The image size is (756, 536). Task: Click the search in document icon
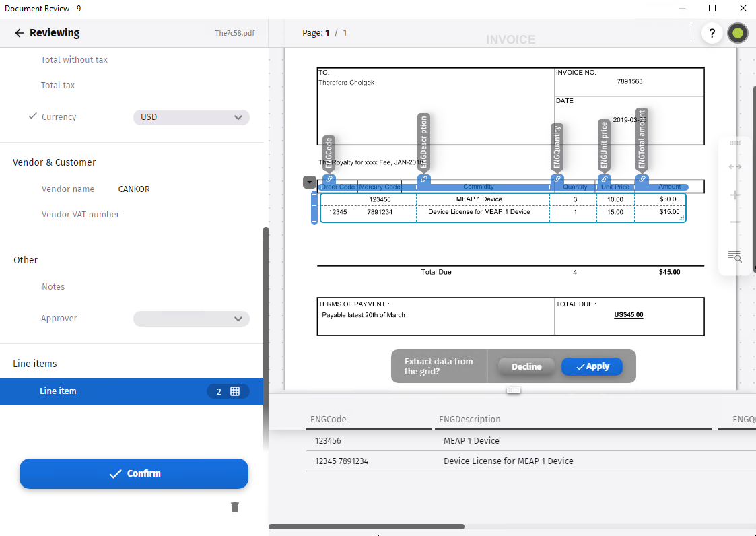pyautogui.click(x=735, y=256)
